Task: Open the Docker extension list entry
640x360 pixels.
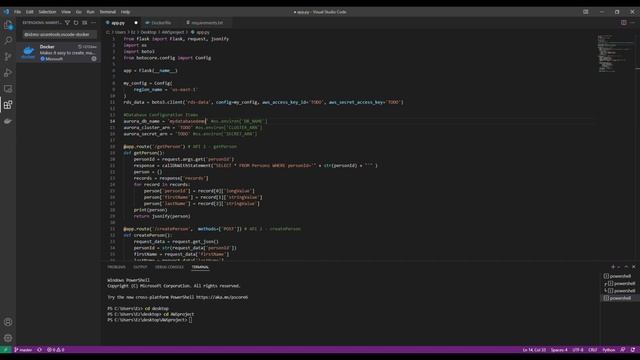Action: [x=59, y=53]
